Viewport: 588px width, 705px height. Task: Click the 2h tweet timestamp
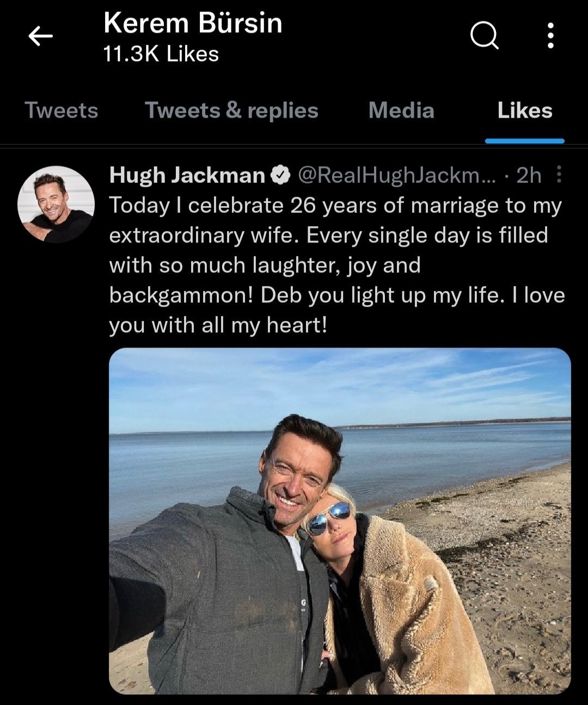coord(529,175)
